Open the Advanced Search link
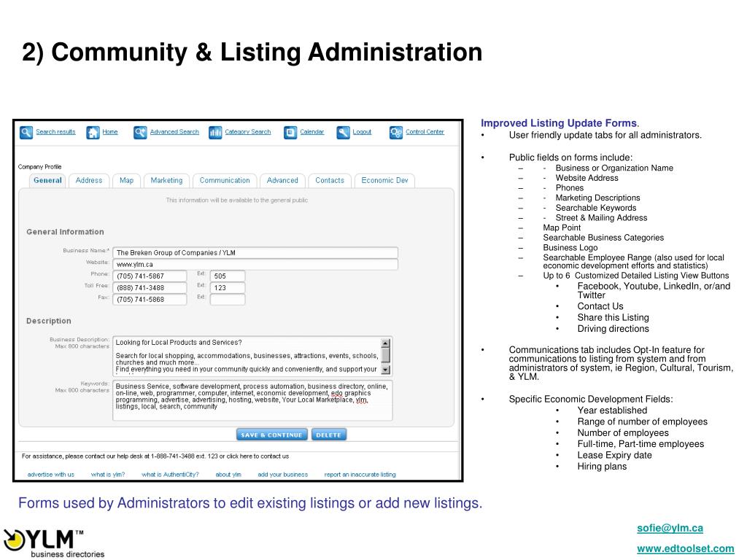Viewport: 747px width, 560px height. tap(174, 132)
